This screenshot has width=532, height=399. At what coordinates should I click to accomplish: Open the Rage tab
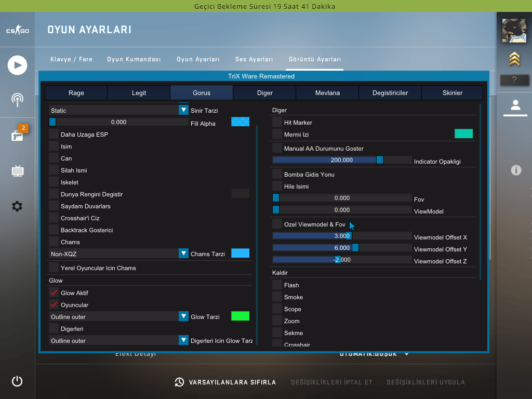tap(76, 93)
